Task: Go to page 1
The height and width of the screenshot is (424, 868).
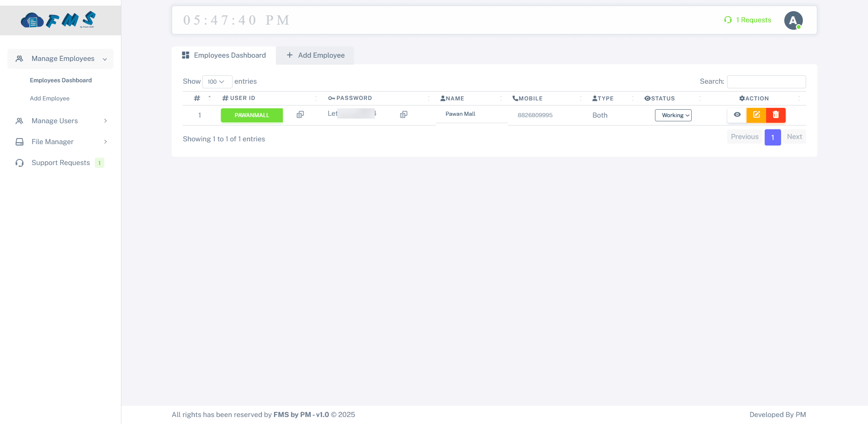Action: pos(773,137)
